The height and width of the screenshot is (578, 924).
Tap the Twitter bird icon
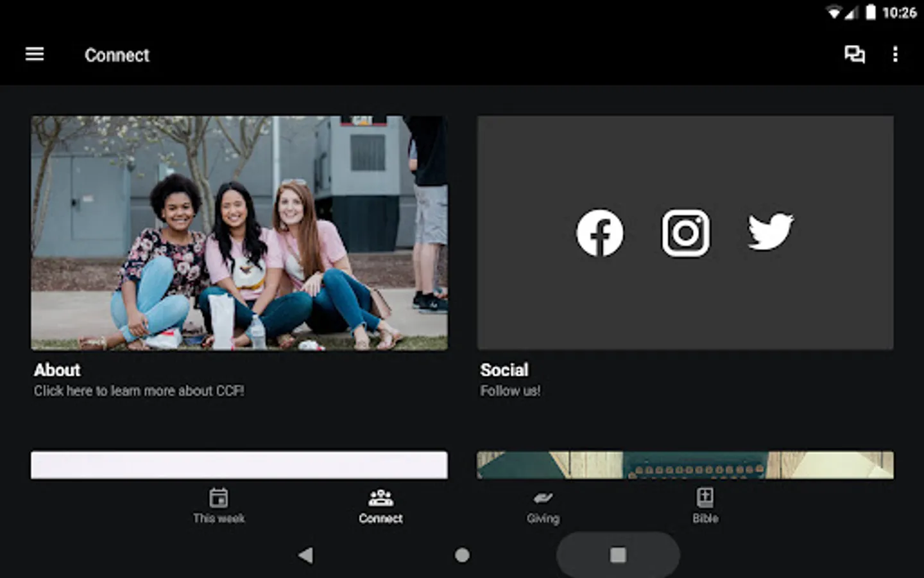[771, 231]
